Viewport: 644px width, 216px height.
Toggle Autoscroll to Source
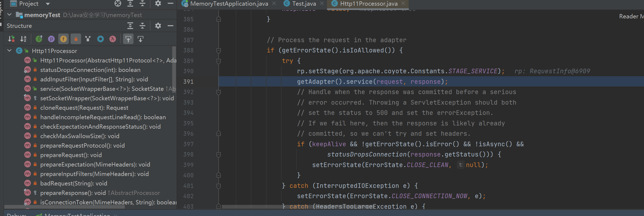[128, 39]
